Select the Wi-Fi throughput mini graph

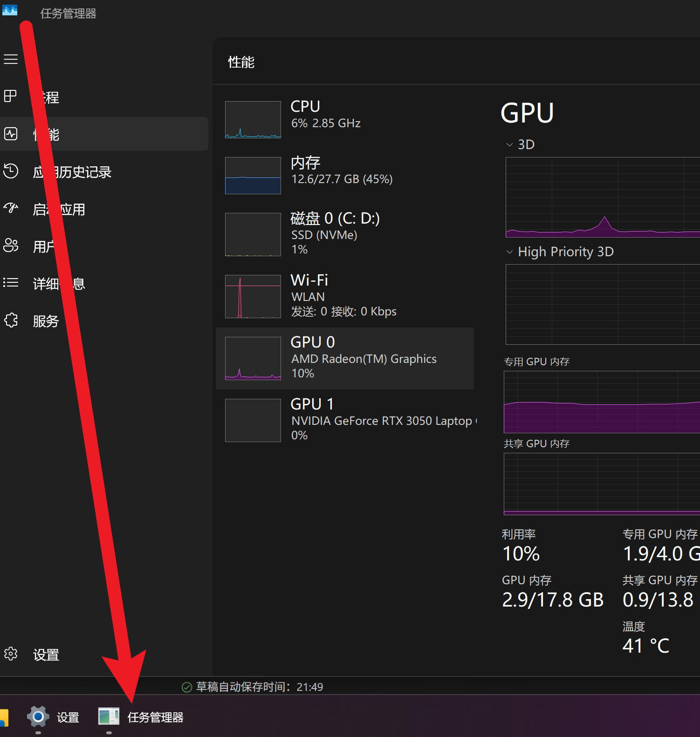(253, 296)
